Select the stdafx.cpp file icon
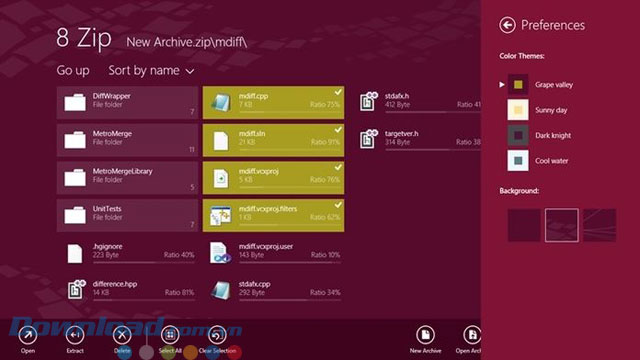 [x=221, y=290]
